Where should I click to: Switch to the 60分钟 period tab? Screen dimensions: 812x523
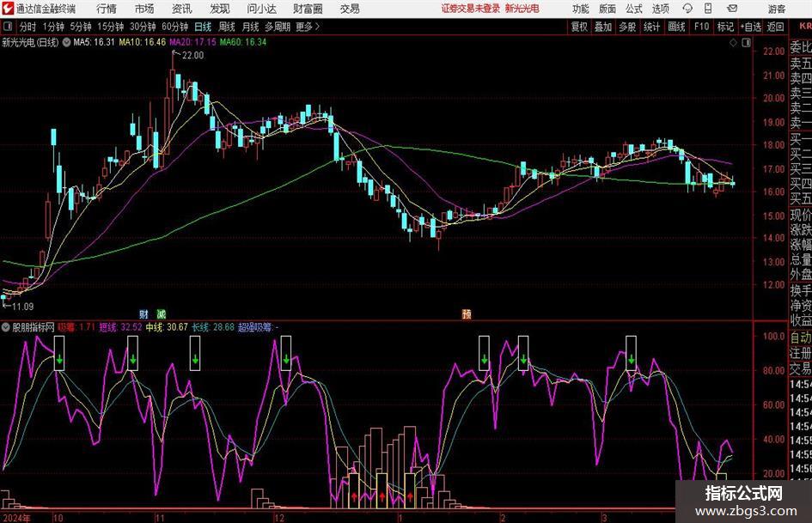(174, 27)
